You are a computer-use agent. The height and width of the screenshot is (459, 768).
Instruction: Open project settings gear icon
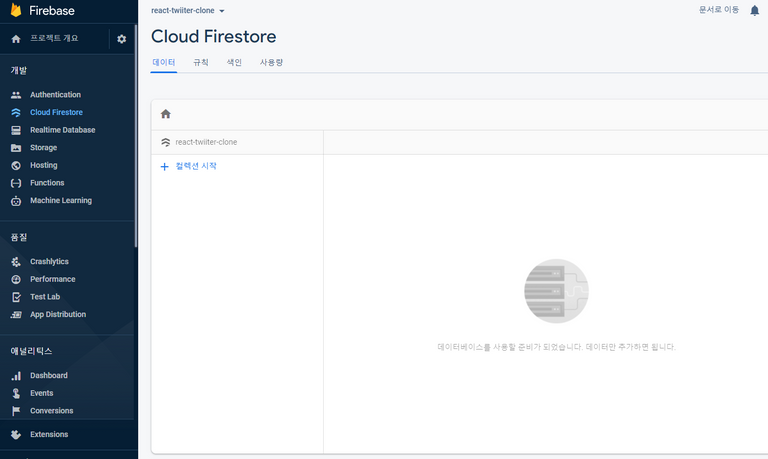121,39
